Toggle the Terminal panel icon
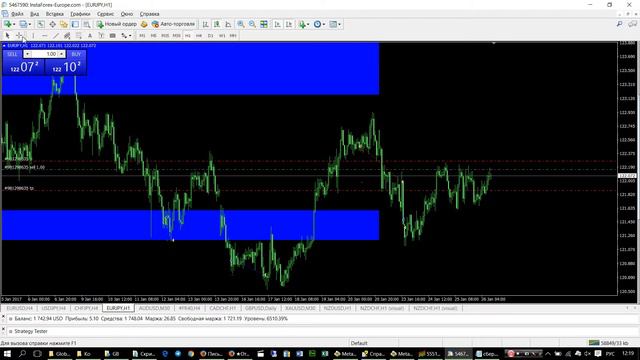The height and width of the screenshot is (360, 640). coord(75,24)
